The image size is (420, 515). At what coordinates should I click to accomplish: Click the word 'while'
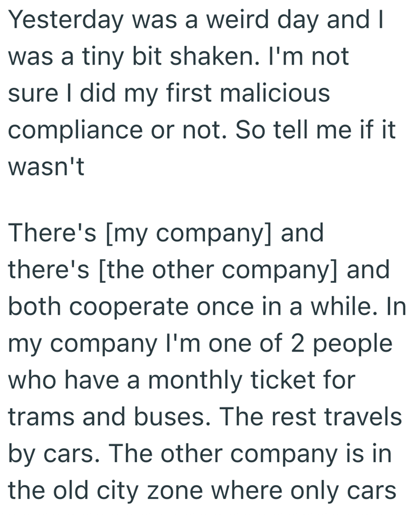pyautogui.click(x=342, y=307)
